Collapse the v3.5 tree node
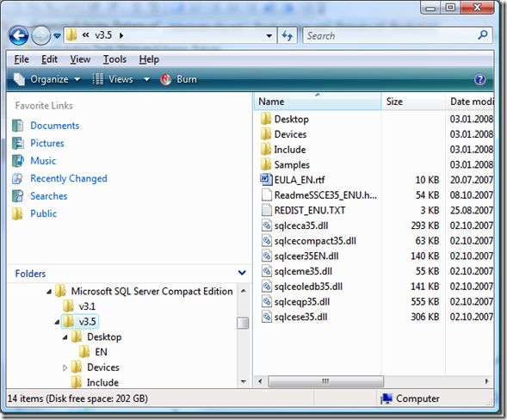Image resolution: width=507 pixels, height=420 pixels. (57, 322)
